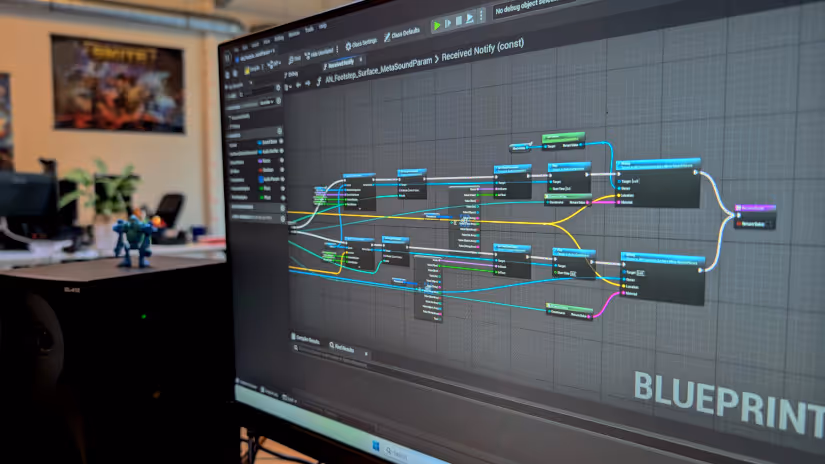Open Sound Base variable type pill
Screen dimensions: 825x464
pyautogui.click(x=267, y=142)
